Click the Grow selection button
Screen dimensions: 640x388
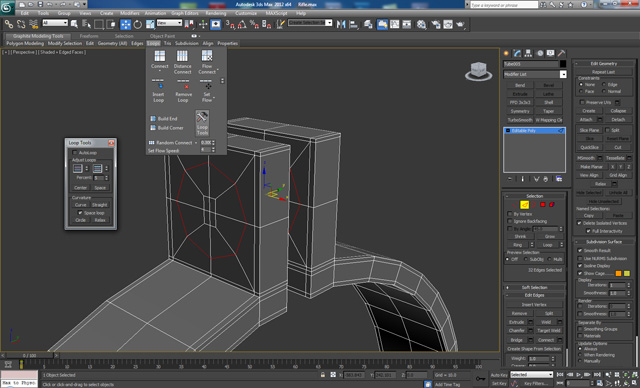(550, 237)
